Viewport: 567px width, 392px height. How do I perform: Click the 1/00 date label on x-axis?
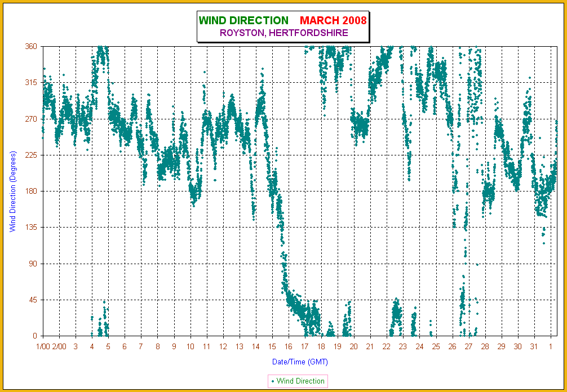(43, 347)
